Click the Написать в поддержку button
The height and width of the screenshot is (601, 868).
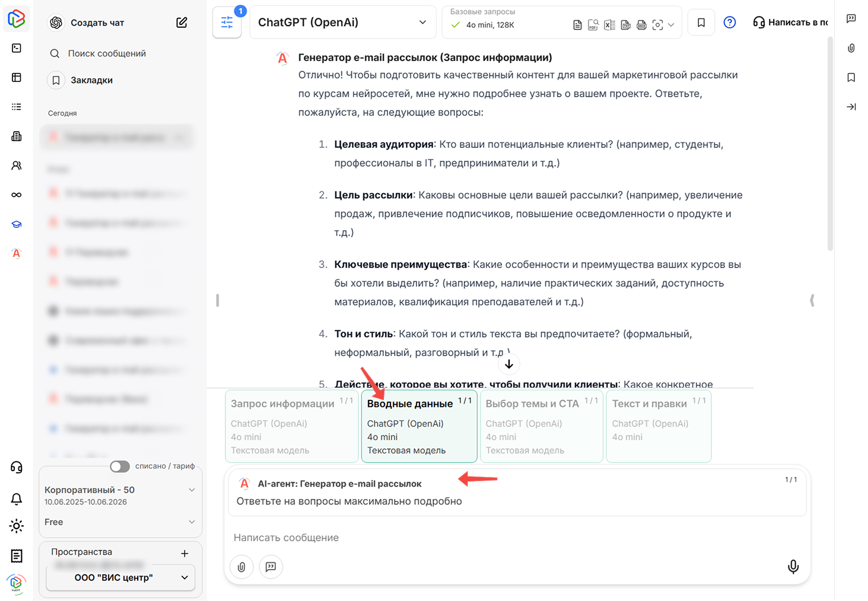[x=790, y=23]
